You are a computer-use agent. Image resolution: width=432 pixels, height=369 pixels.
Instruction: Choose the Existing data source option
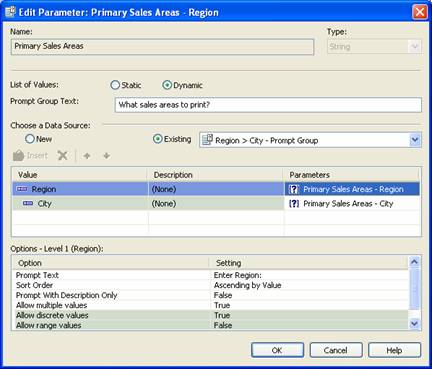[172, 139]
